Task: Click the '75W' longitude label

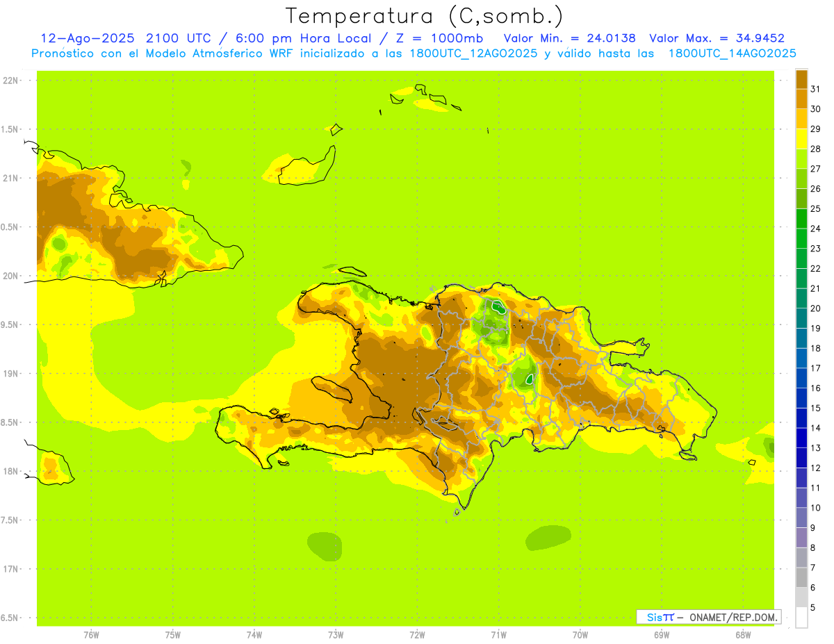Action: [x=173, y=635]
